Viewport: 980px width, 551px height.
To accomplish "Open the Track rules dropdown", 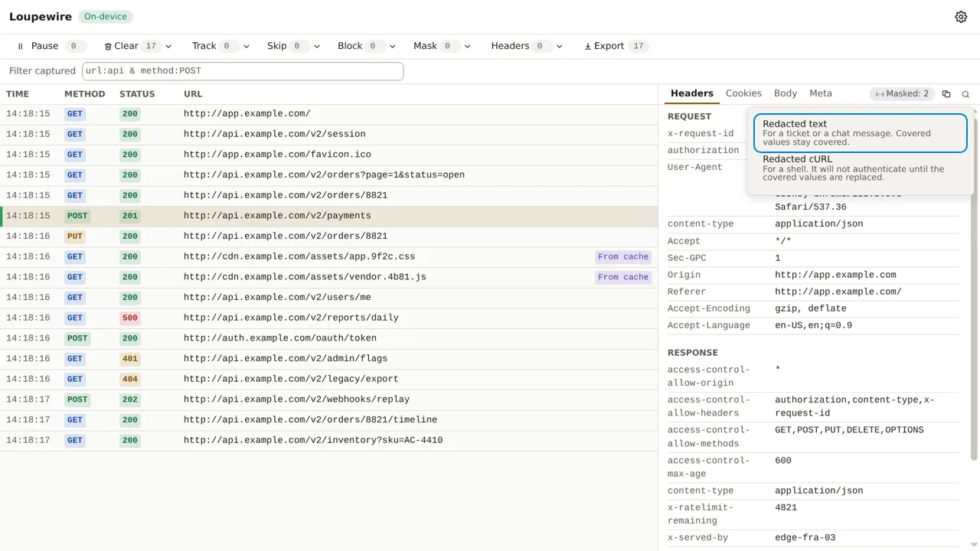I will (x=246, y=46).
